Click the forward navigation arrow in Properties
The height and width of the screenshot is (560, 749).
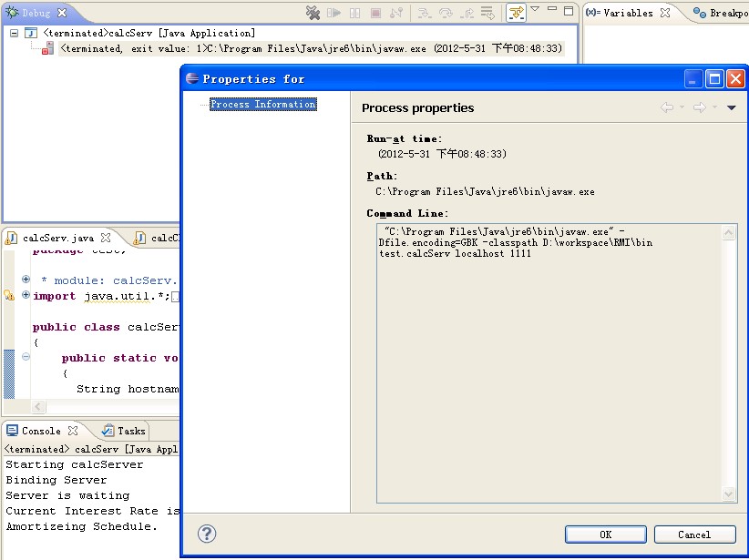pyautogui.click(x=699, y=107)
